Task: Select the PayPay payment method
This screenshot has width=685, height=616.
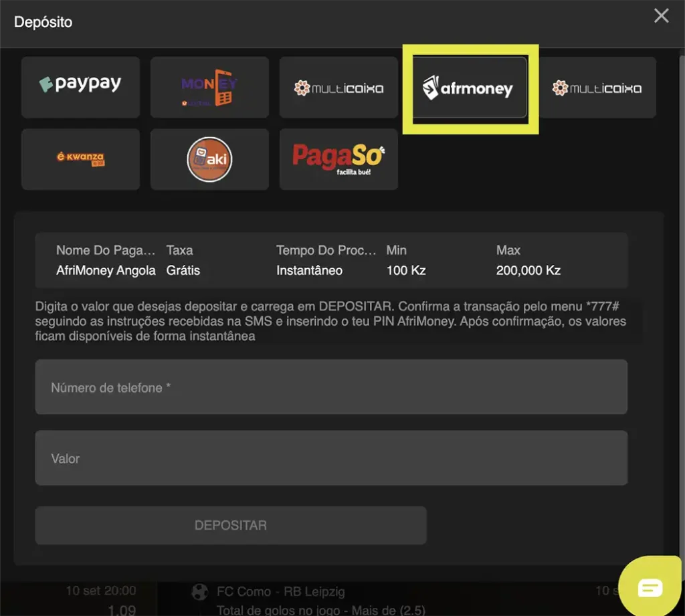Action: click(x=80, y=88)
